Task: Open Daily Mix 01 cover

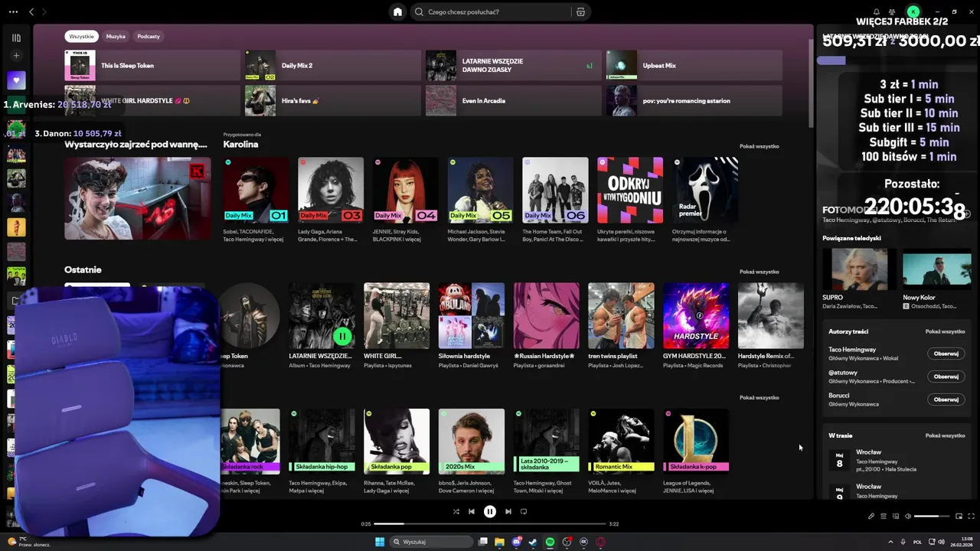Action: pos(256,191)
